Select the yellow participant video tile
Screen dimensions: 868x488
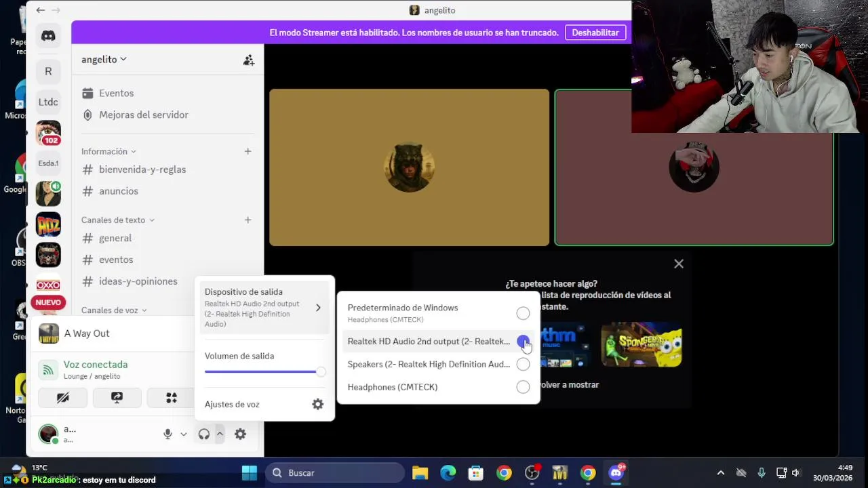coord(410,167)
